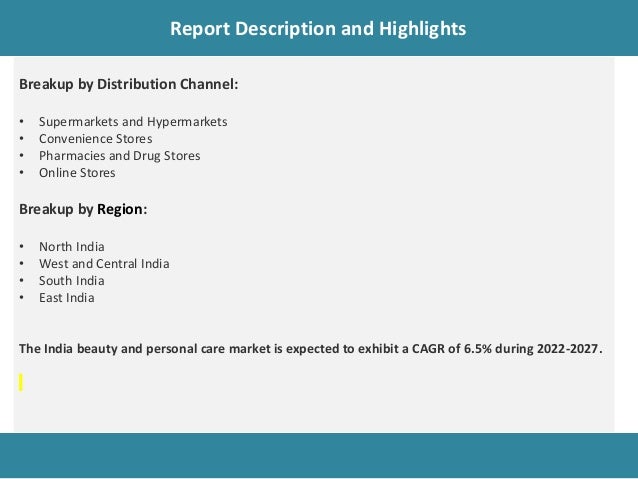Image resolution: width=638 pixels, height=479 pixels.
Task: Select 'Breakup by Region:' heading
Action: click(83, 209)
